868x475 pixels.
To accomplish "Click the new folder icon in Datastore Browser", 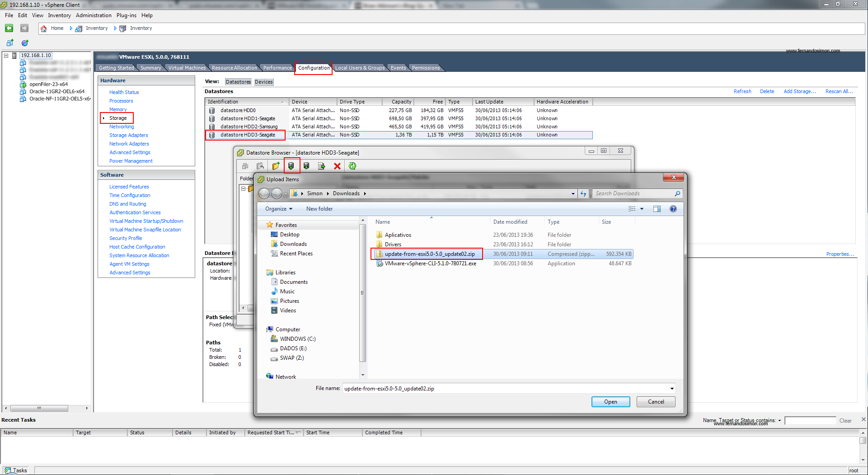I will 276,166.
